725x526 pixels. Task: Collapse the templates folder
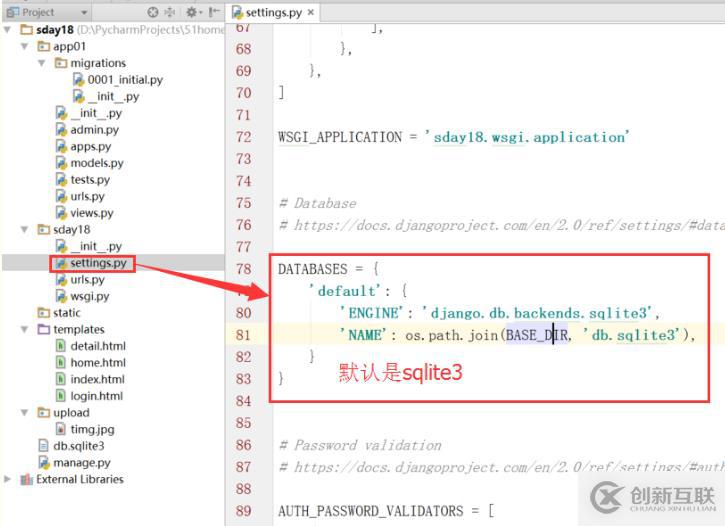(25, 330)
